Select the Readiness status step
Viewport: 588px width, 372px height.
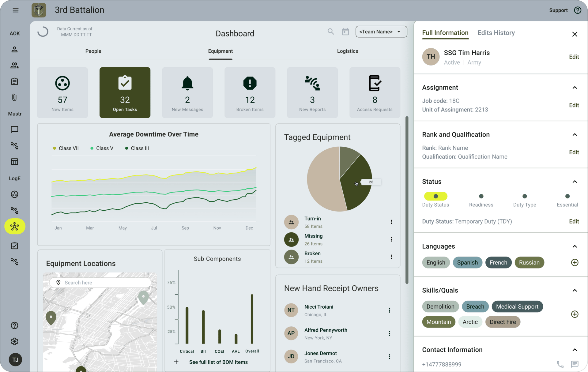tap(481, 196)
